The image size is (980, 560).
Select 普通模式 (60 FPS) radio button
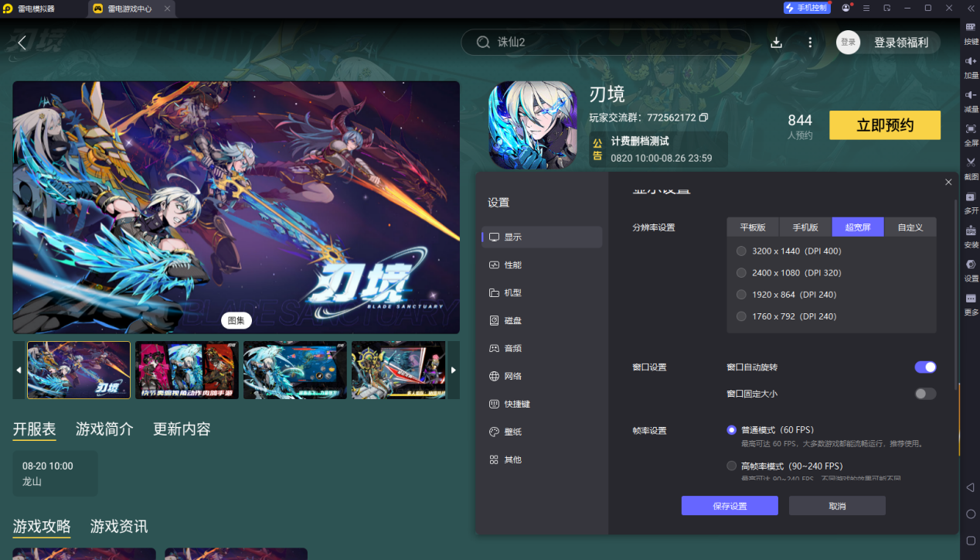pos(731,430)
